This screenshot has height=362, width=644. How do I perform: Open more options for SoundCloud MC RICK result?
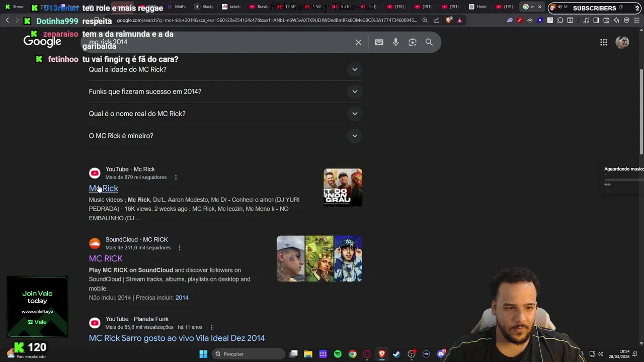[x=180, y=248]
